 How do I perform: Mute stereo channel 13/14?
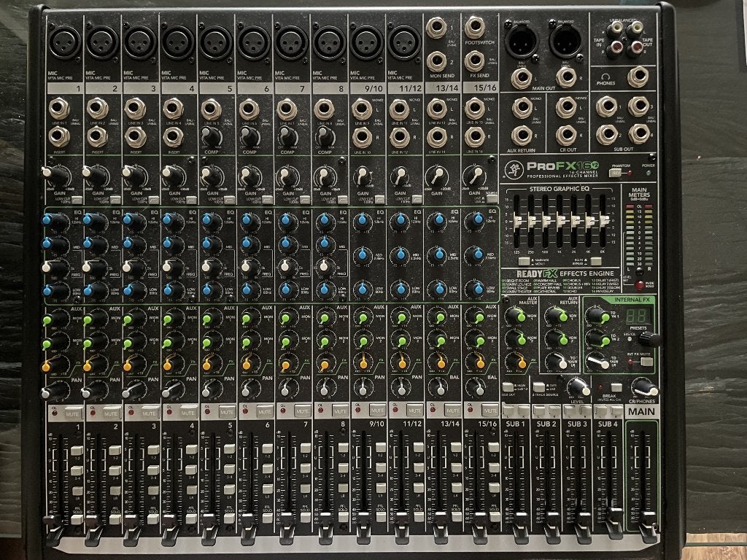452,410
